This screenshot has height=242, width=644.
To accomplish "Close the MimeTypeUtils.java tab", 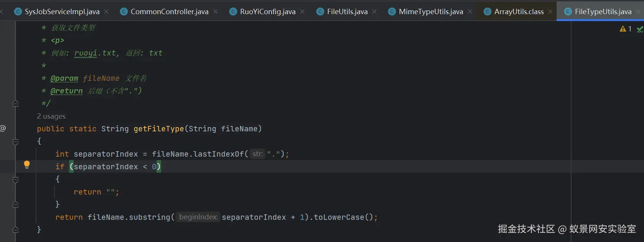I will point(470,12).
